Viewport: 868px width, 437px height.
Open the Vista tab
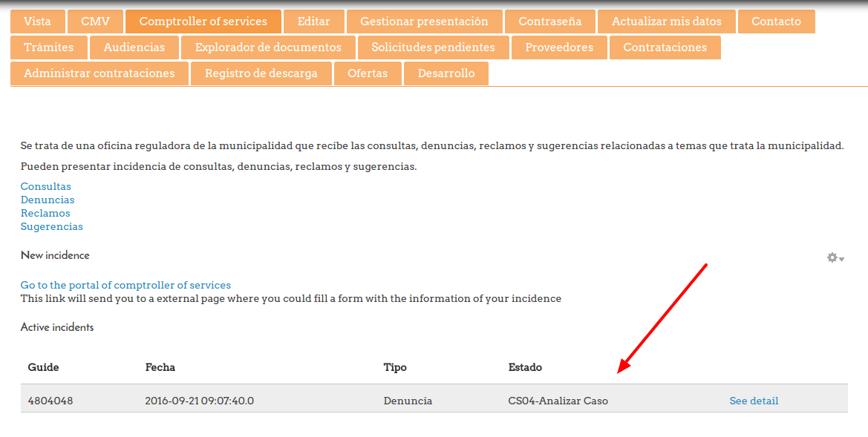(x=38, y=22)
